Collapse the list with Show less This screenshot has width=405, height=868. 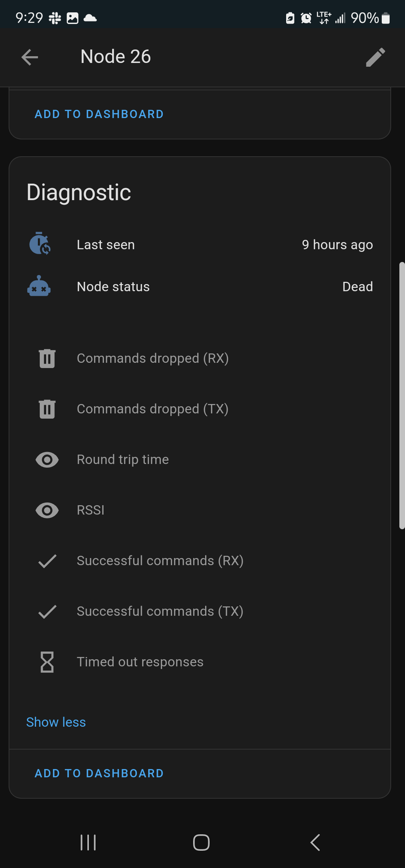click(x=56, y=722)
